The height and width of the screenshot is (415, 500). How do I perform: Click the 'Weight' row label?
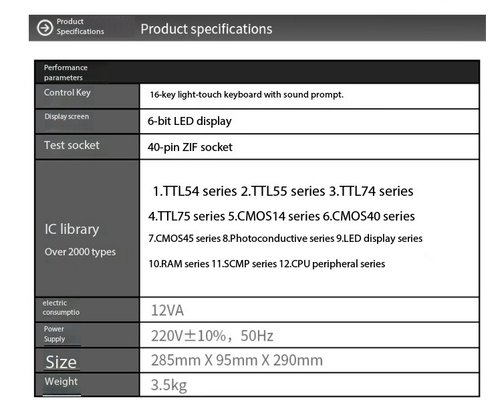click(61, 381)
